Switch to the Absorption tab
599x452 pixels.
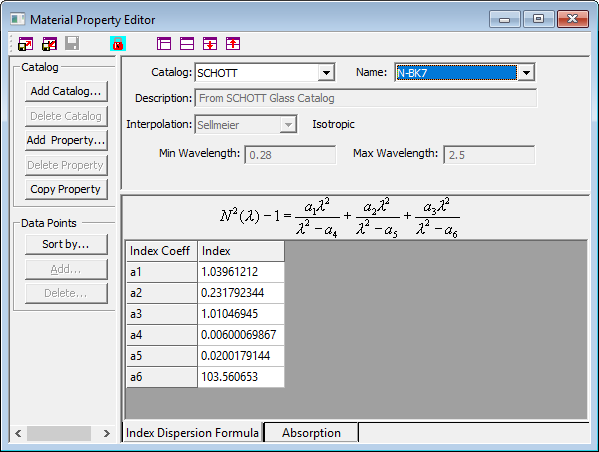point(311,433)
